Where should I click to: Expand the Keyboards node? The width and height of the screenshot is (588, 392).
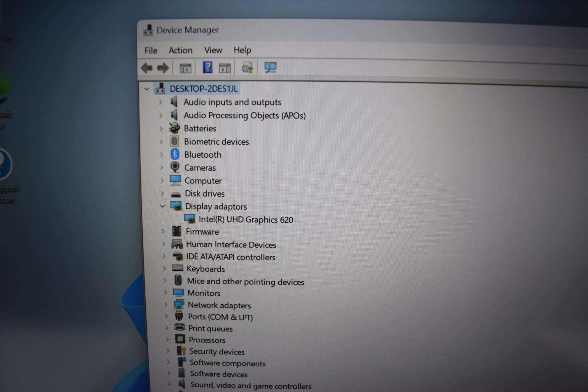[x=164, y=268]
